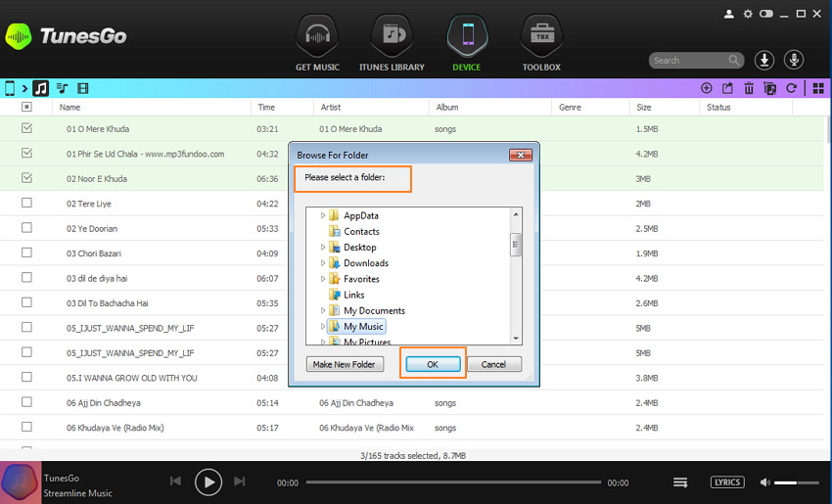Screen dimensions: 832x504
Task: Check 03 Dil To Bachacha Hai track
Action: pos(26,302)
